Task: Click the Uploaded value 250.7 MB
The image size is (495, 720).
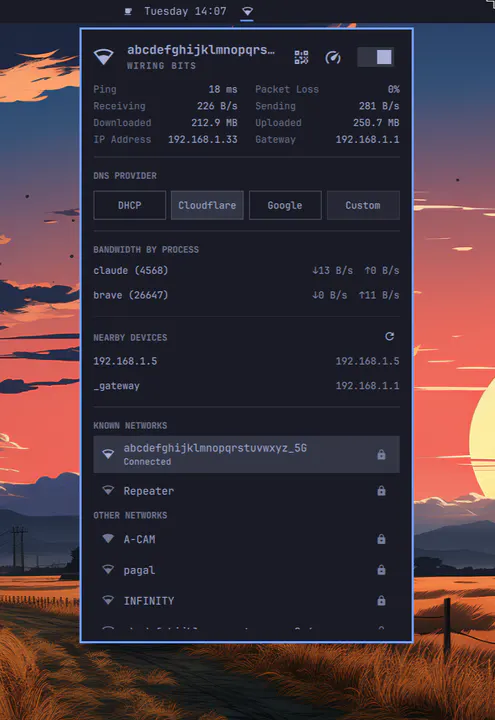Action: tap(376, 123)
